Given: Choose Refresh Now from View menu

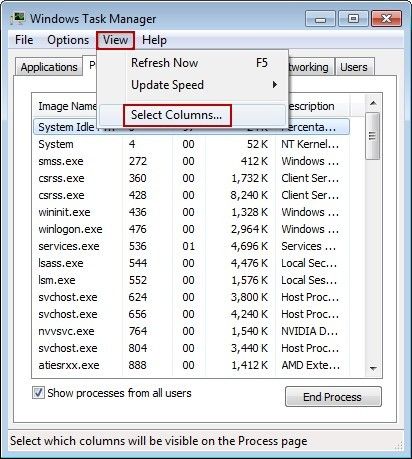Looking at the screenshot, I should click(x=192, y=63).
